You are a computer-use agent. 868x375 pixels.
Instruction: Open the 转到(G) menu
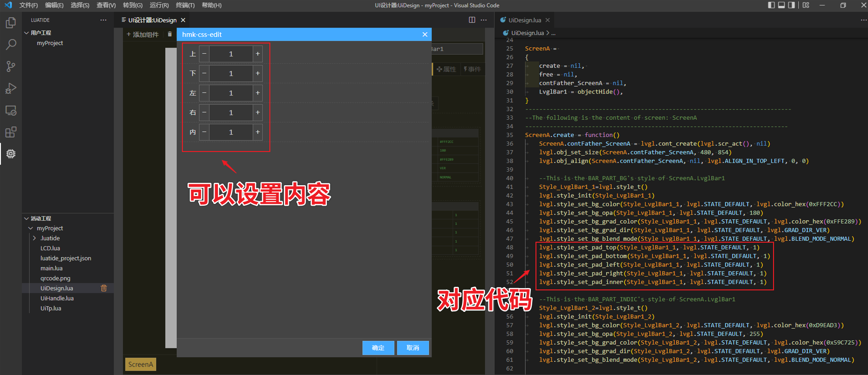(x=133, y=5)
